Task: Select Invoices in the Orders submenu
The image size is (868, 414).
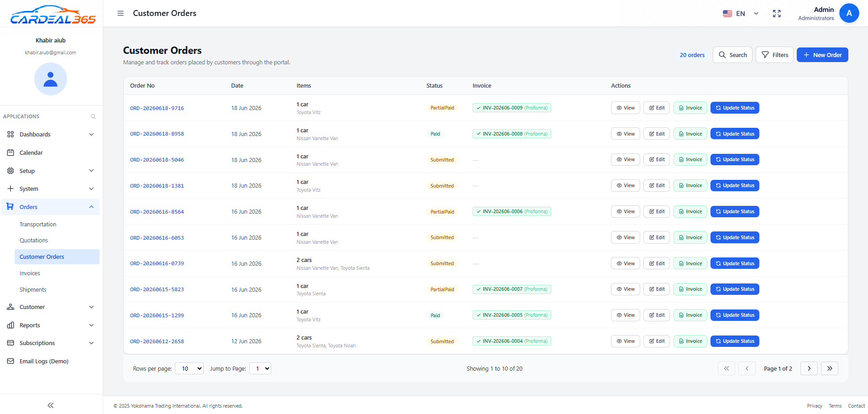Action: [x=30, y=273]
